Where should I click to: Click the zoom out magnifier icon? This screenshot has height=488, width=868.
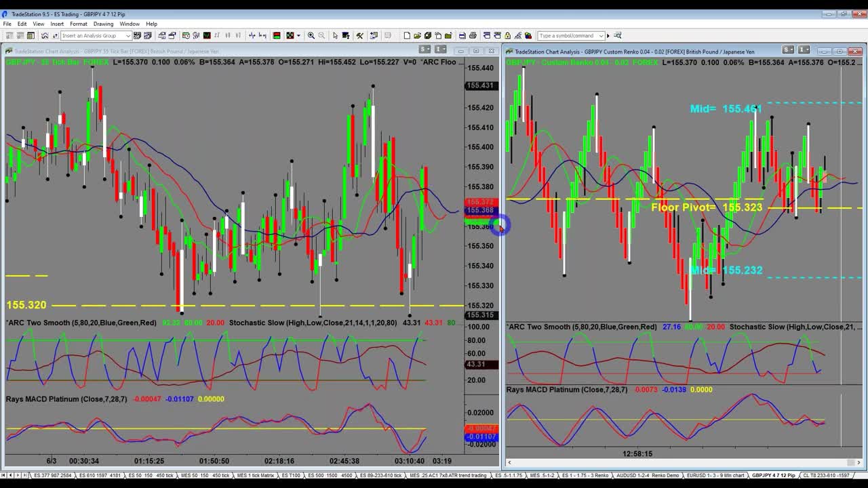tap(321, 35)
